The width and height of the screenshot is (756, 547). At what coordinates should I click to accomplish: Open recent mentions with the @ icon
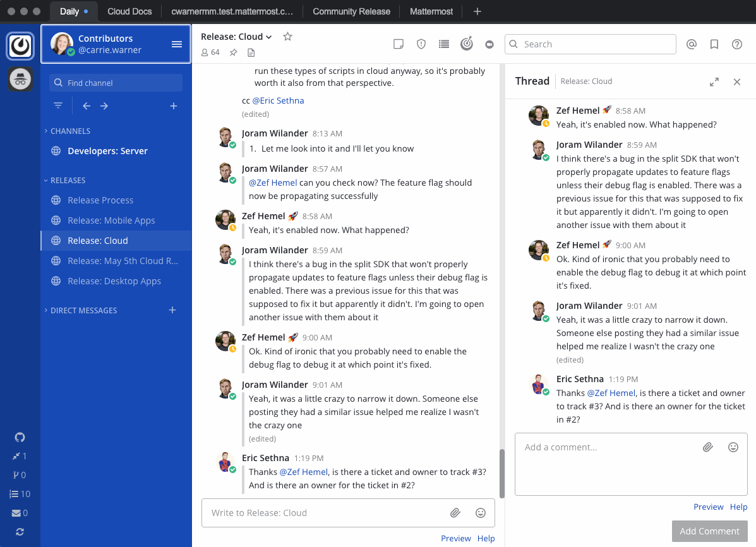692,44
